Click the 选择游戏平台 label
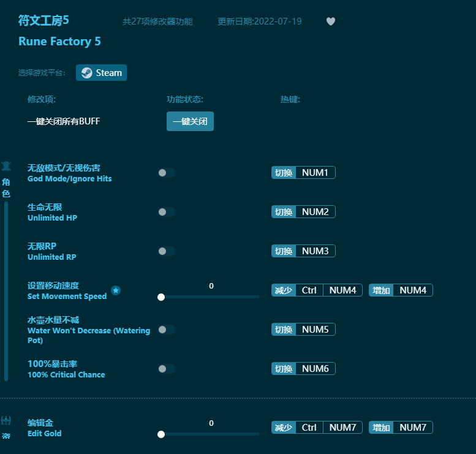This screenshot has height=454, width=476. coord(42,73)
